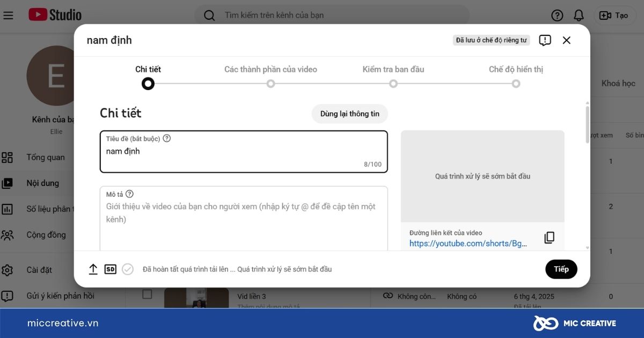The image size is (644, 338).
Task: Open the hamburger navigation menu
Action: pos(8,15)
